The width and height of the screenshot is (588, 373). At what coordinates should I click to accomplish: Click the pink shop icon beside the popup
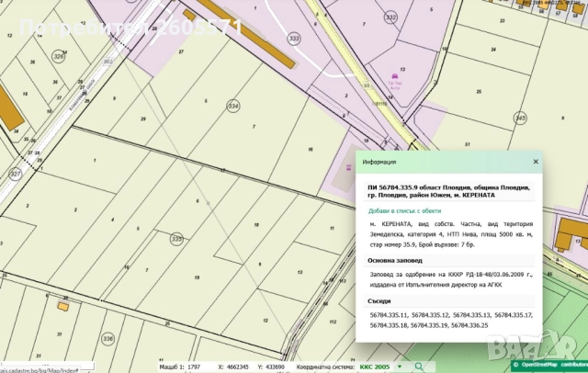[x=348, y=168]
